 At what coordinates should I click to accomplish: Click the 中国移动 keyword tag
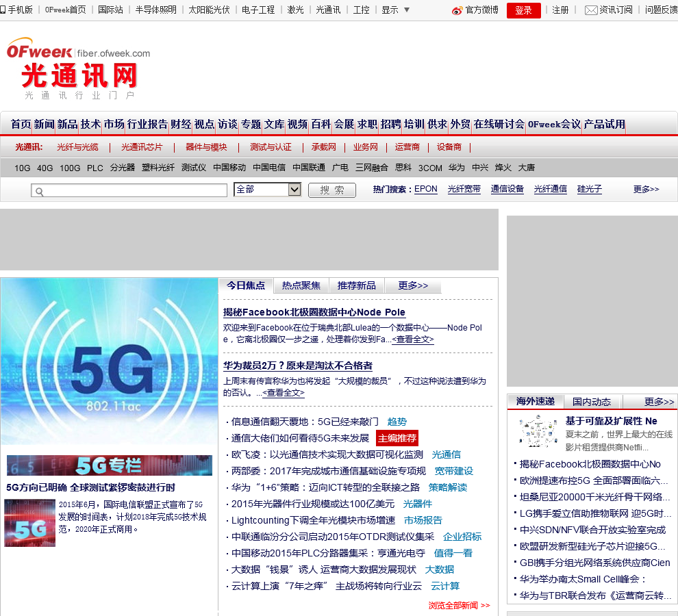[x=229, y=168]
